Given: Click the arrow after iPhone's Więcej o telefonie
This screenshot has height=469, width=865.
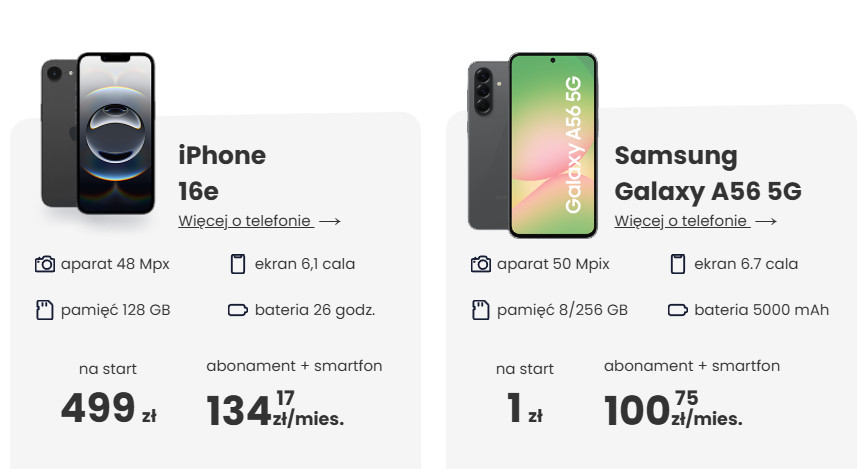Looking at the screenshot, I should click(330, 221).
